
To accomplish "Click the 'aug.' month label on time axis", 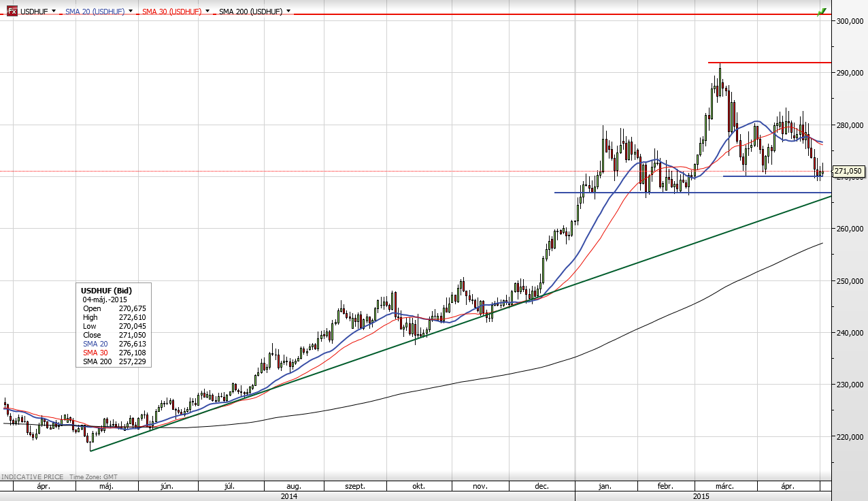I will (294, 487).
